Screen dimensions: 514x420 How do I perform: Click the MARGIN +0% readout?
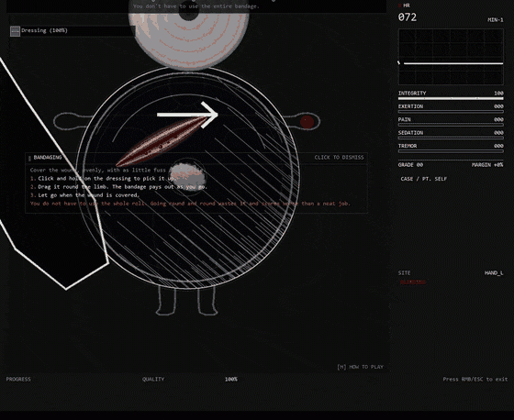(x=487, y=165)
